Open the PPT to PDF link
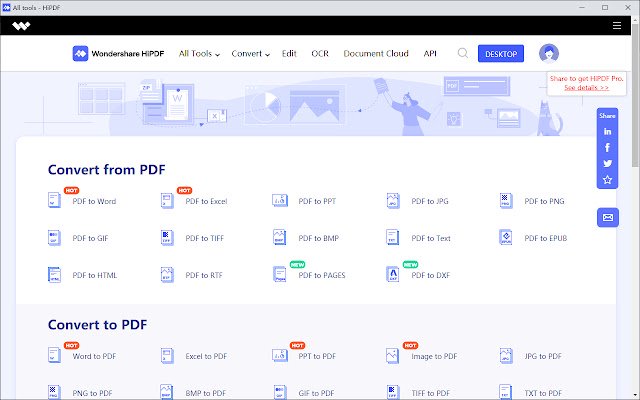640x400 pixels. point(317,356)
